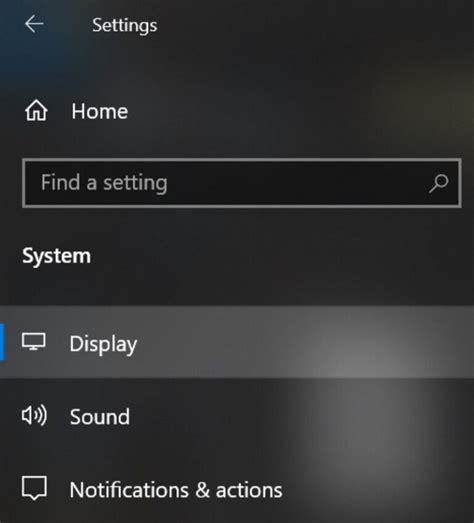
Task: Click the Settings window title
Action: coord(125,26)
